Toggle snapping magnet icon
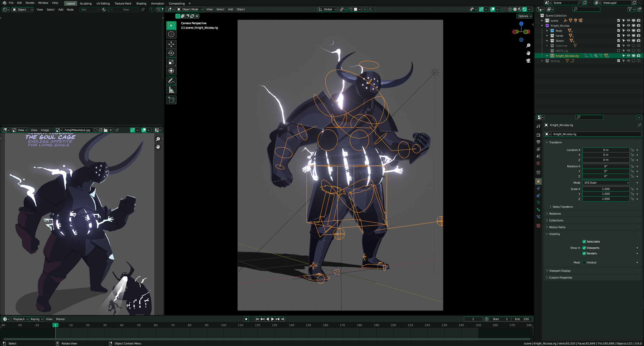 (x=351, y=9)
